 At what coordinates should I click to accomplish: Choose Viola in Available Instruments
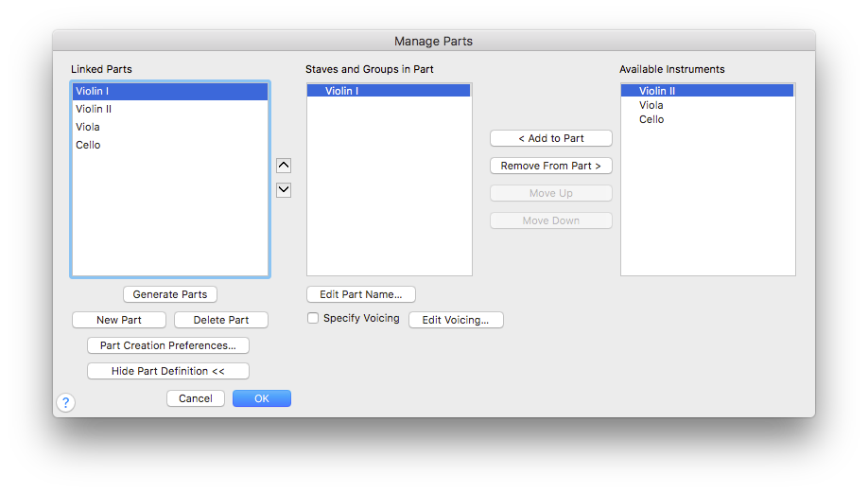click(707, 105)
